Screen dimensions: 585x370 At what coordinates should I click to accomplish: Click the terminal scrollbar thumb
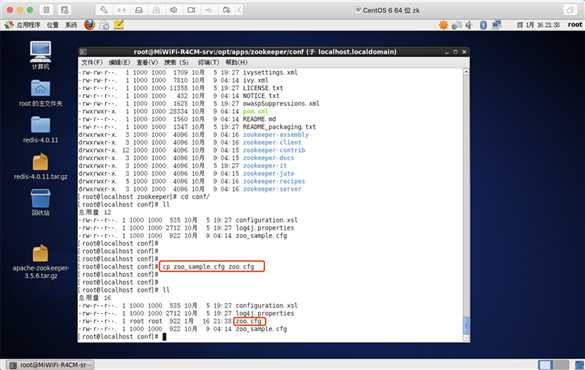pos(466,325)
